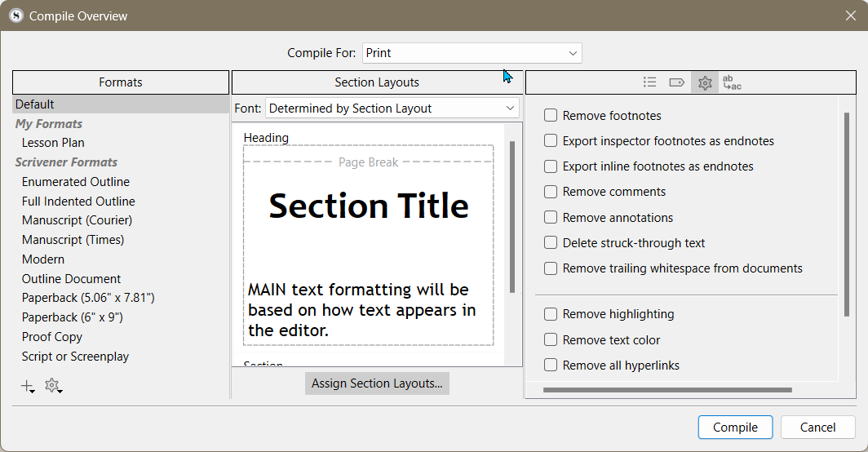Open the metadata tag icon tab
The image size is (868, 452).
(676, 82)
